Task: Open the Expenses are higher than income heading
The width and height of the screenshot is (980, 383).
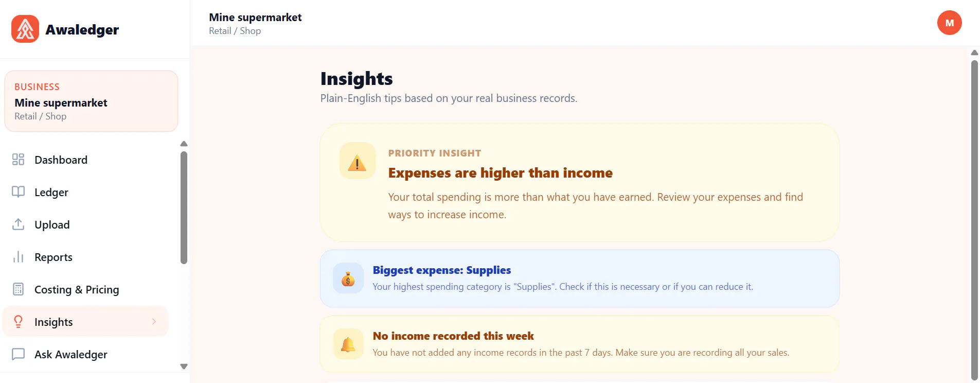Action: (x=500, y=173)
